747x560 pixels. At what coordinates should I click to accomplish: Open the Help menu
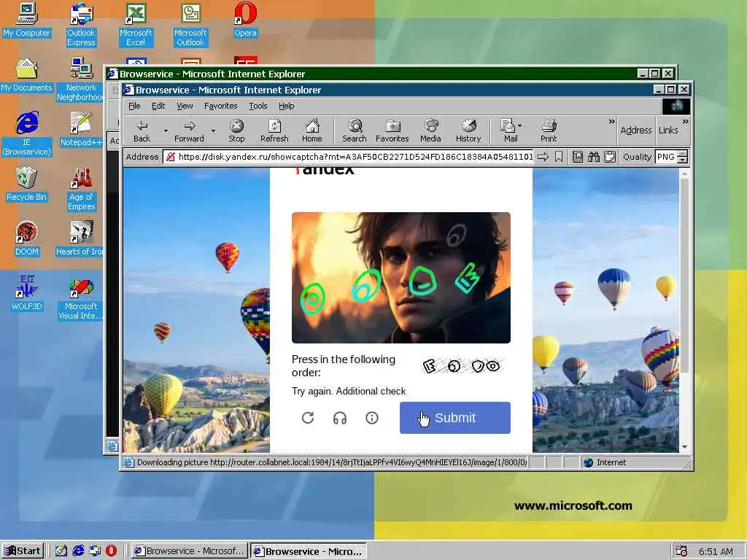(286, 106)
